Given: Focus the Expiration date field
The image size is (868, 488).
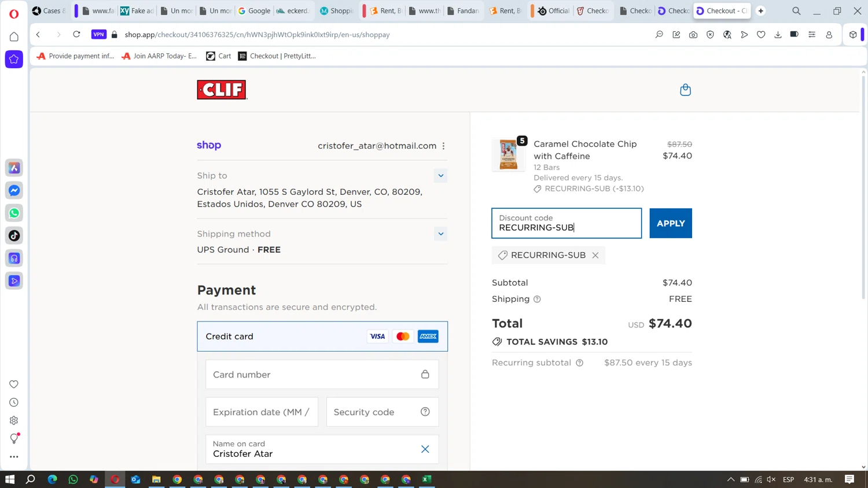Looking at the screenshot, I should [x=262, y=412].
